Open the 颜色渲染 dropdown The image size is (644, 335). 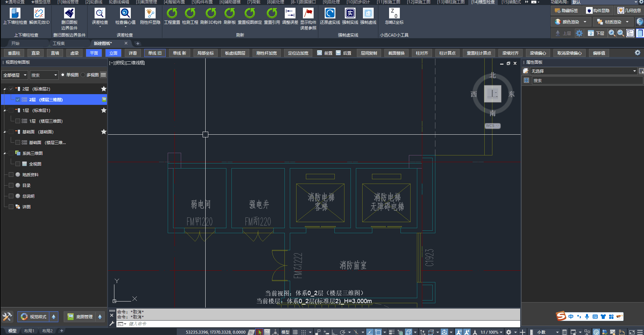tap(585, 22)
